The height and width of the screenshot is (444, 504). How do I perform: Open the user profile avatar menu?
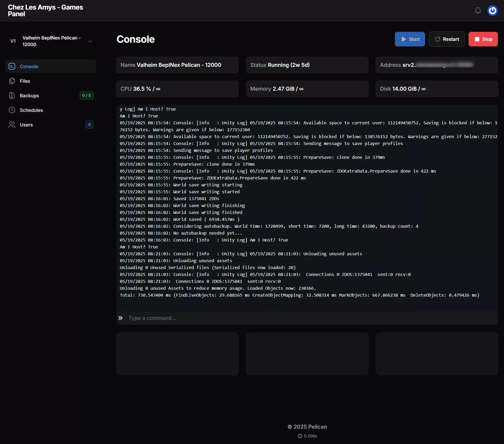[492, 11]
